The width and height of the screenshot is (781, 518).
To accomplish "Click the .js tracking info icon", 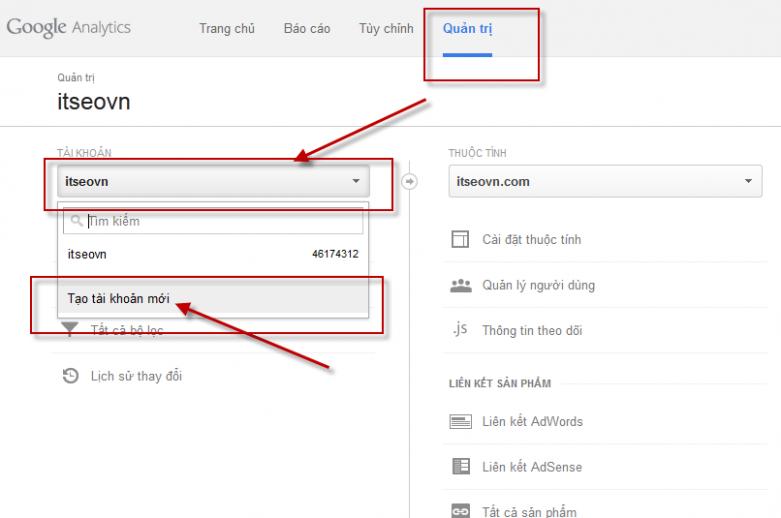I will (460, 329).
